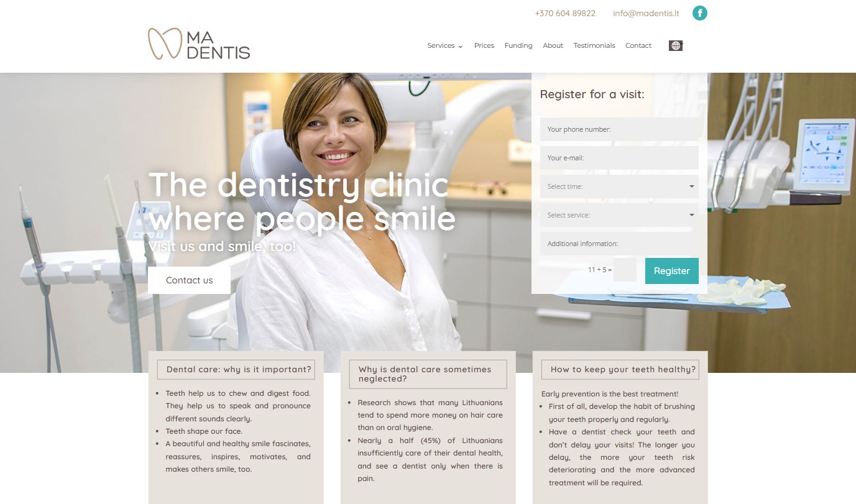Click the phone number +370 604 89822
856x504 pixels.
[565, 13]
